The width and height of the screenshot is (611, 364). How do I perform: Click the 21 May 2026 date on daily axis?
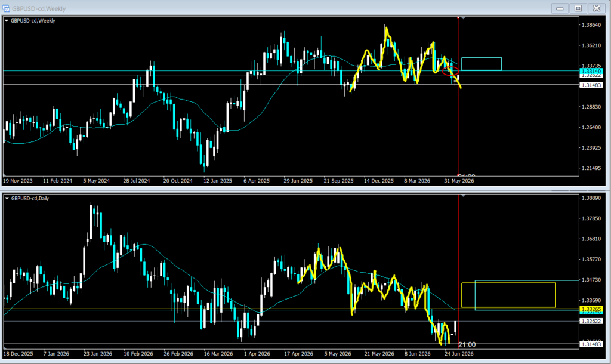pyautogui.click(x=379, y=354)
